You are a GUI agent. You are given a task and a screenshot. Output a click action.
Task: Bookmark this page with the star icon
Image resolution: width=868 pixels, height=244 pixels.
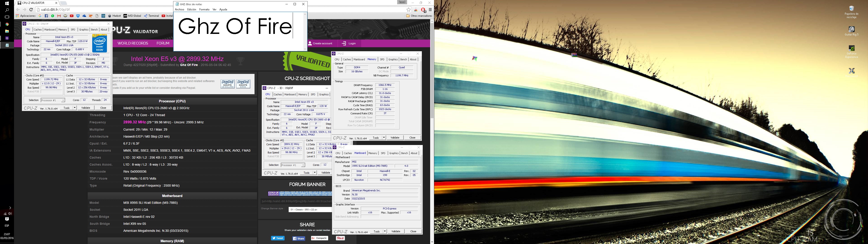(x=408, y=10)
